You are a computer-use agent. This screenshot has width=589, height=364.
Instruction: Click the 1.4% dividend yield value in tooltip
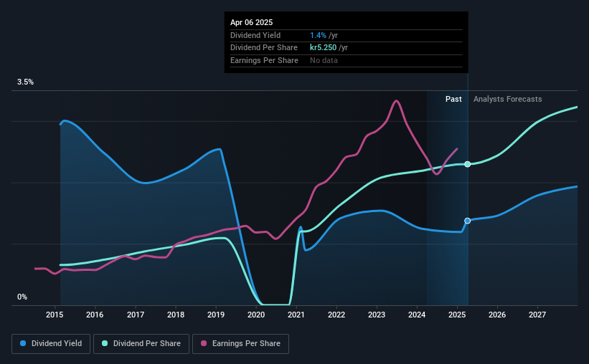(318, 35)
